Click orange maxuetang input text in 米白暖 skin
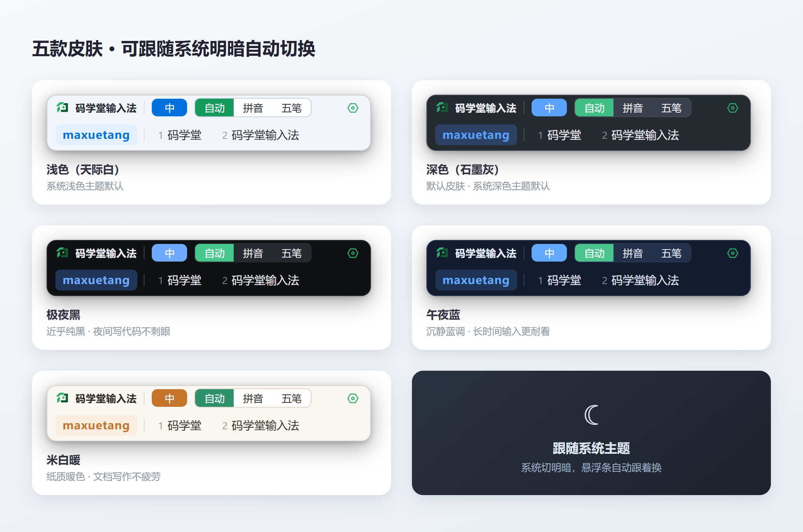The height and width of the screenshot is (532, 803). [x=96, y=426]
